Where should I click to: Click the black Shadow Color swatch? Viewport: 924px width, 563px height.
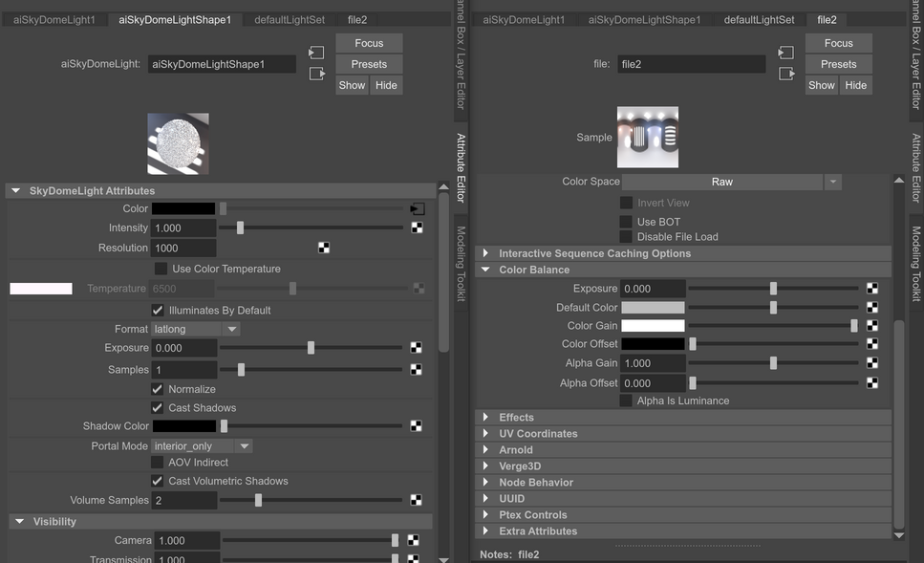(184, 425)
